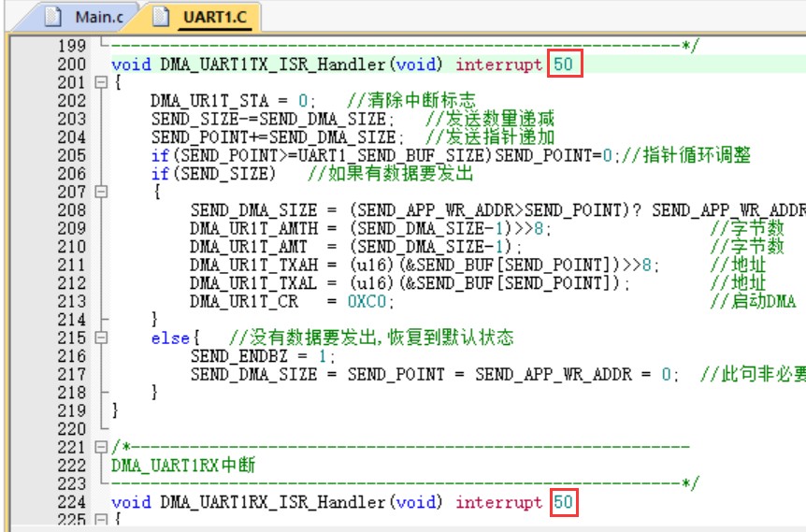Click line number 224 in the gutter
The image size is (806, 532).
[71, 502]
